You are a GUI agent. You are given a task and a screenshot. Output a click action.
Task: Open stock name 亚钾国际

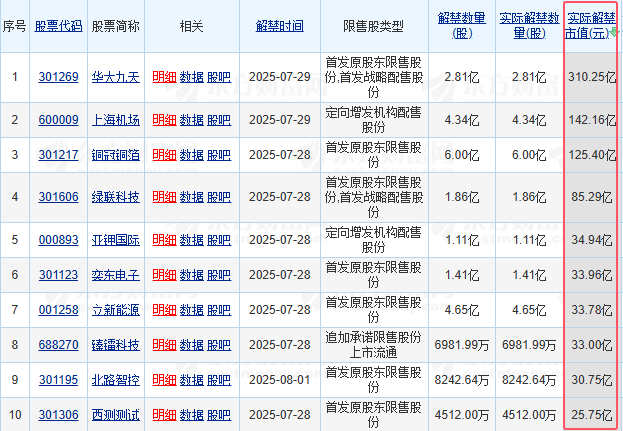tap(116, 240)
